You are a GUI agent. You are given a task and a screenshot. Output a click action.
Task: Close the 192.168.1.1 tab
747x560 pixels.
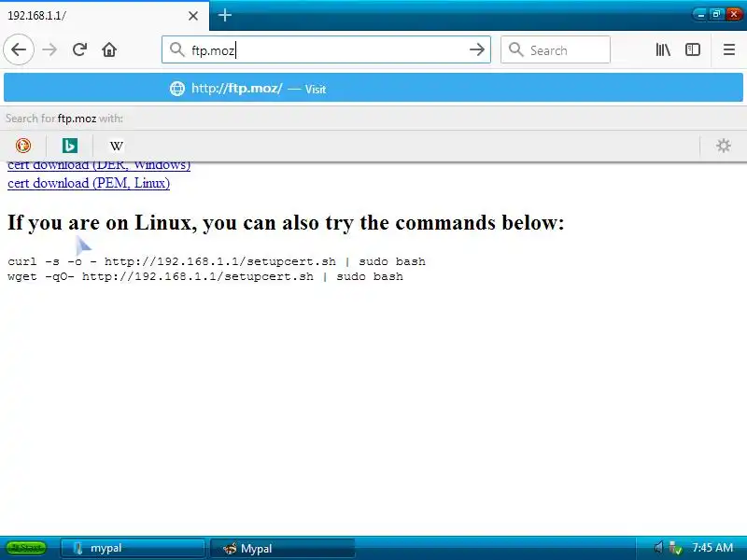coord(193,16)
